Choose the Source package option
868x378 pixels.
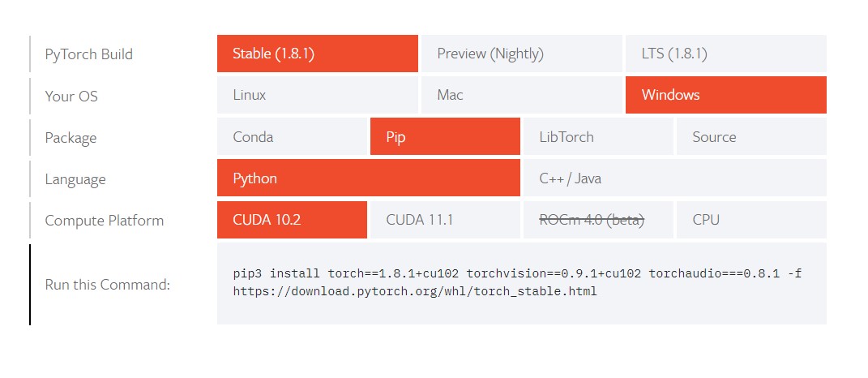[751, 136]
